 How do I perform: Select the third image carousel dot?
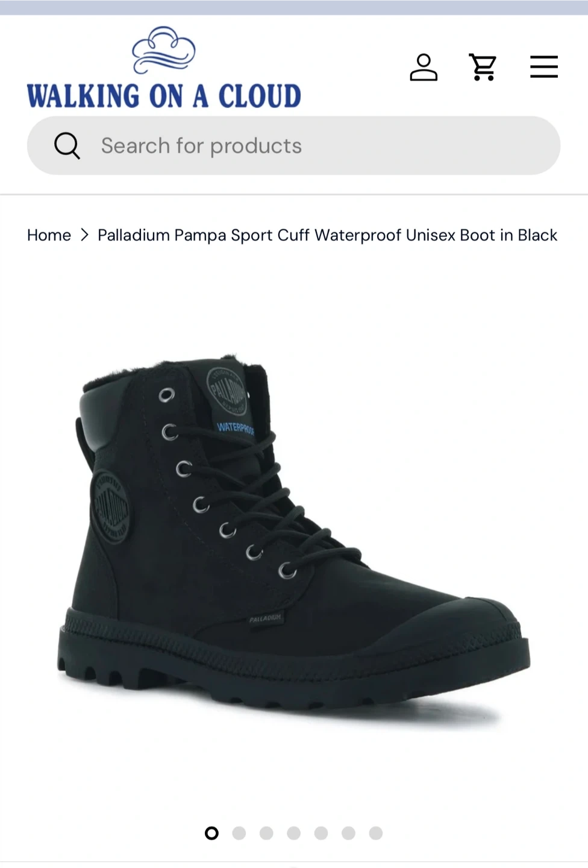click(x=266, y=833)
